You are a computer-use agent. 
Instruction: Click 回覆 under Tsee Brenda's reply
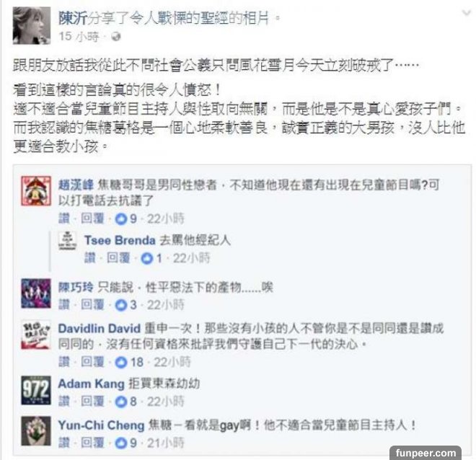coord(118,258)
